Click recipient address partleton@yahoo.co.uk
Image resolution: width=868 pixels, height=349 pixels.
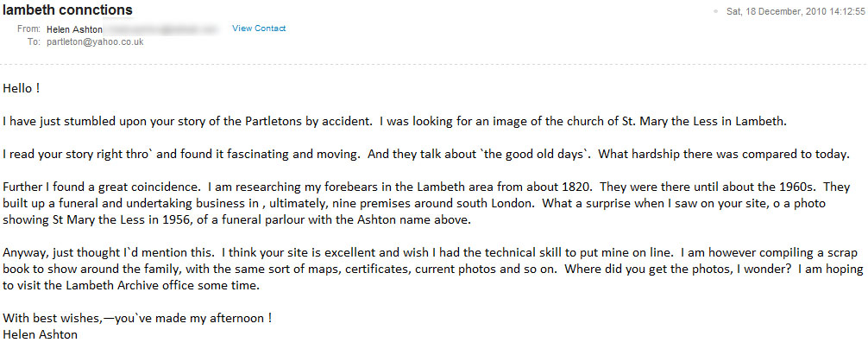[95, 41]
